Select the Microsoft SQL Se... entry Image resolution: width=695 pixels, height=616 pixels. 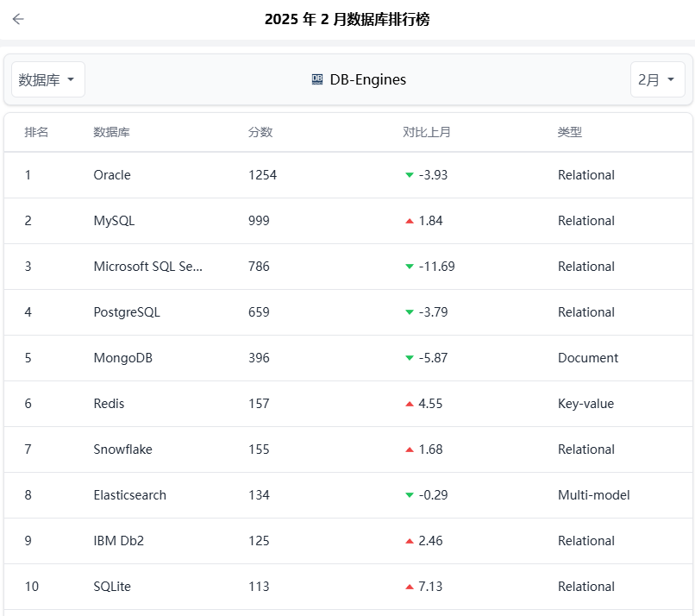148,267
